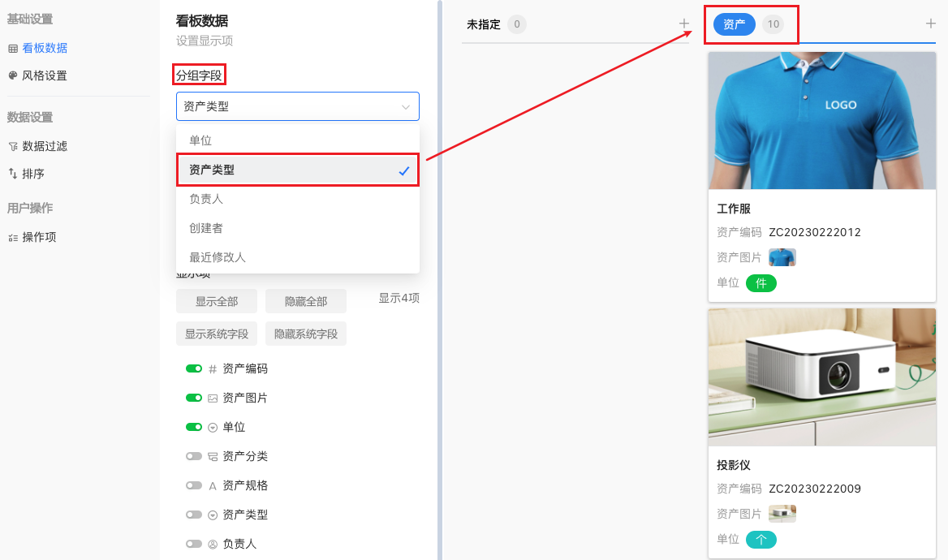
Task: Turn off the 资产图片 toggle
Action: tap(194, 398)
